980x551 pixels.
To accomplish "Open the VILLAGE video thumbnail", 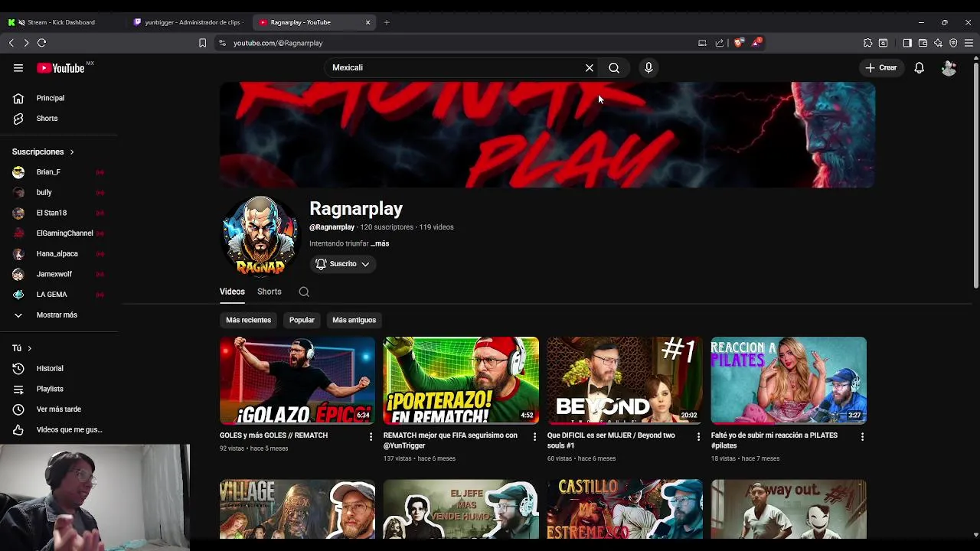I will click(297, 509).
